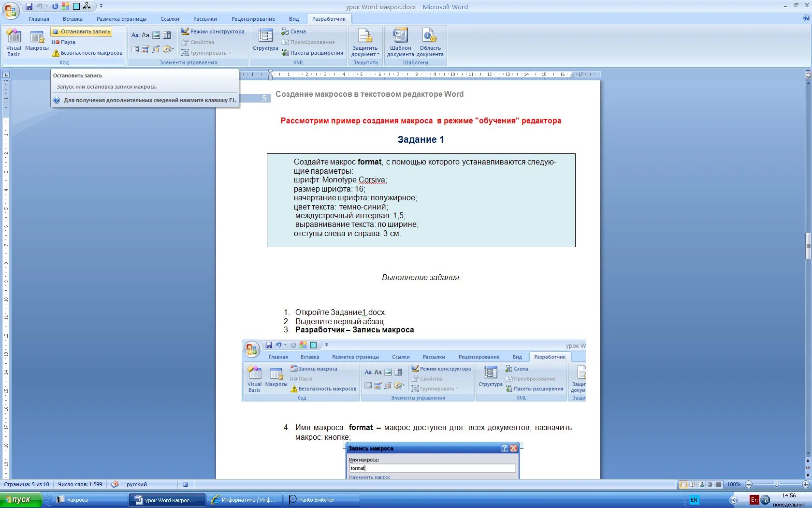Open the round Office button menu
The height and width of the screenshot is (508, 812).
[11, 10]
